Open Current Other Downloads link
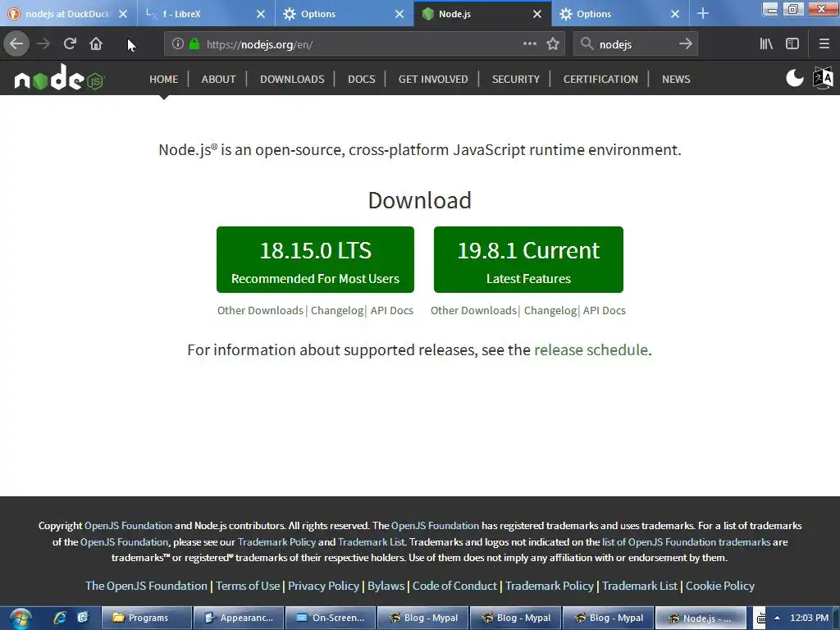This screenshot has width=840, height=630. click(x=473, y=311)
